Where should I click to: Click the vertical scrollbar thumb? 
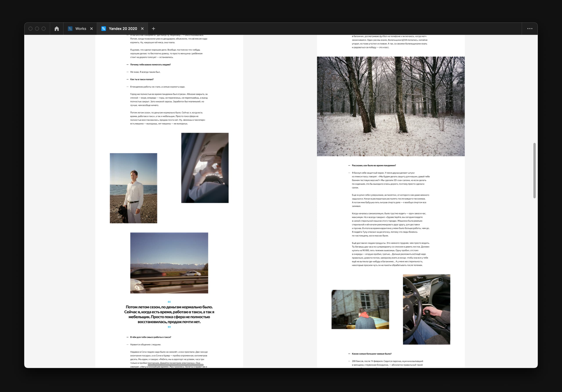pos(534,170)
